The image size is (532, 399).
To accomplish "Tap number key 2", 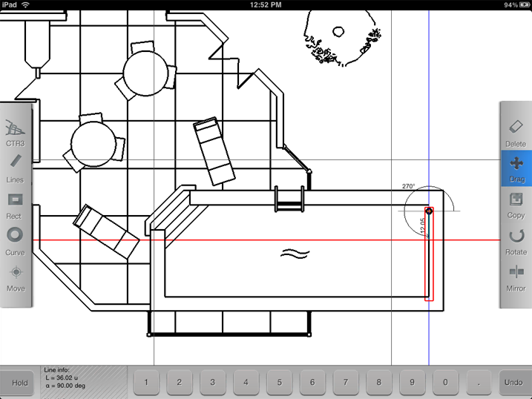I will click(x=180, y=383).
